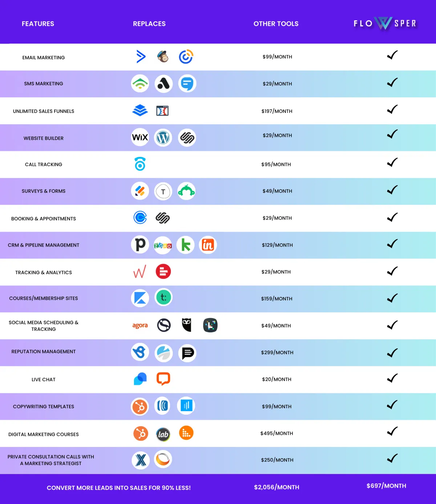Screen dimensions: 436x504
Task: Click the checkmark in Call Tracking row
Action: coord(392,162)
